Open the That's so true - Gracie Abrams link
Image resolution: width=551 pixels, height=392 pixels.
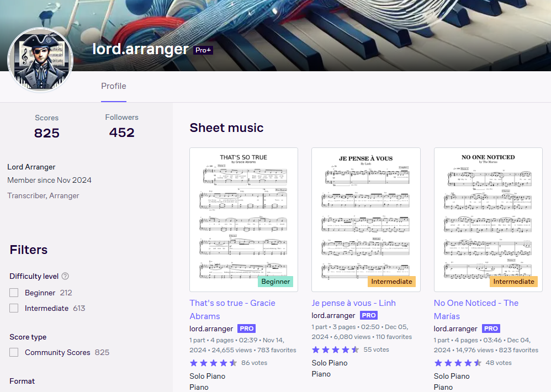232,309
